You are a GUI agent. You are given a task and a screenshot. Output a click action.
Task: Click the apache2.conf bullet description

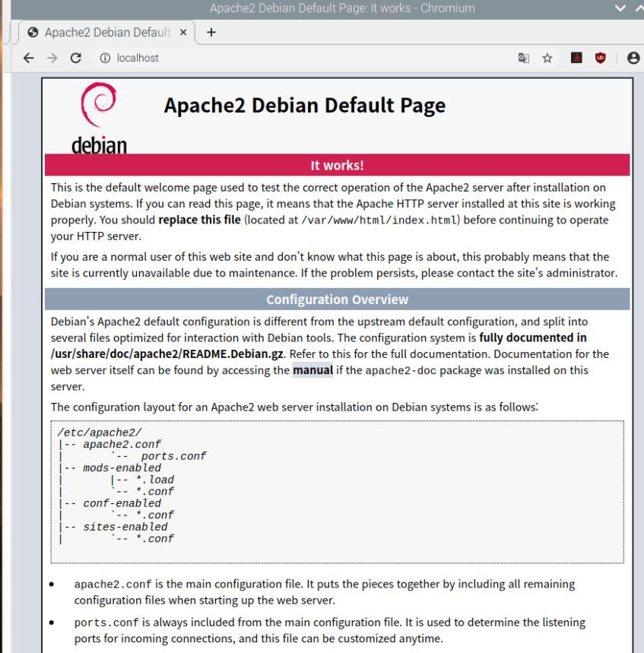(325, 591)
